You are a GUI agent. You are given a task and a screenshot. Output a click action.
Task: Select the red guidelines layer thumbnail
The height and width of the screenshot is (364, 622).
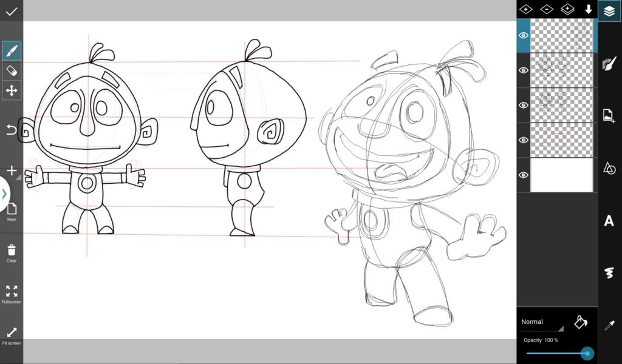(x=562, y=140)
